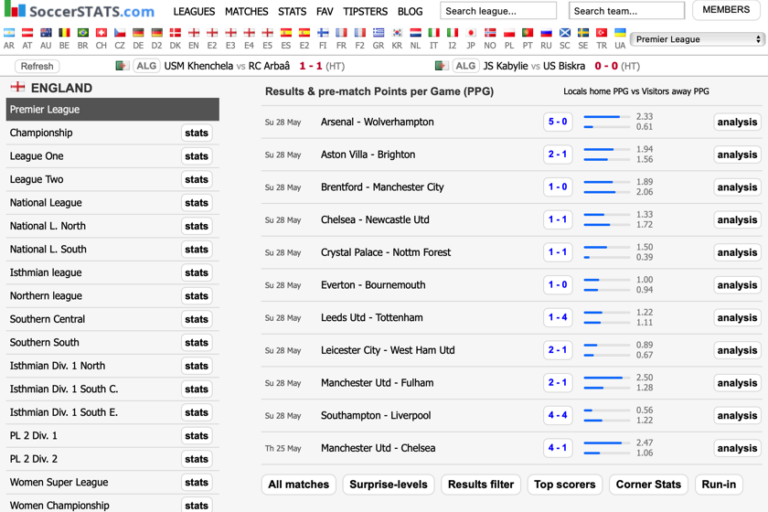Open stats for League One
The width and height of the screenshot is (768, 512).
(x=196, y=156)
